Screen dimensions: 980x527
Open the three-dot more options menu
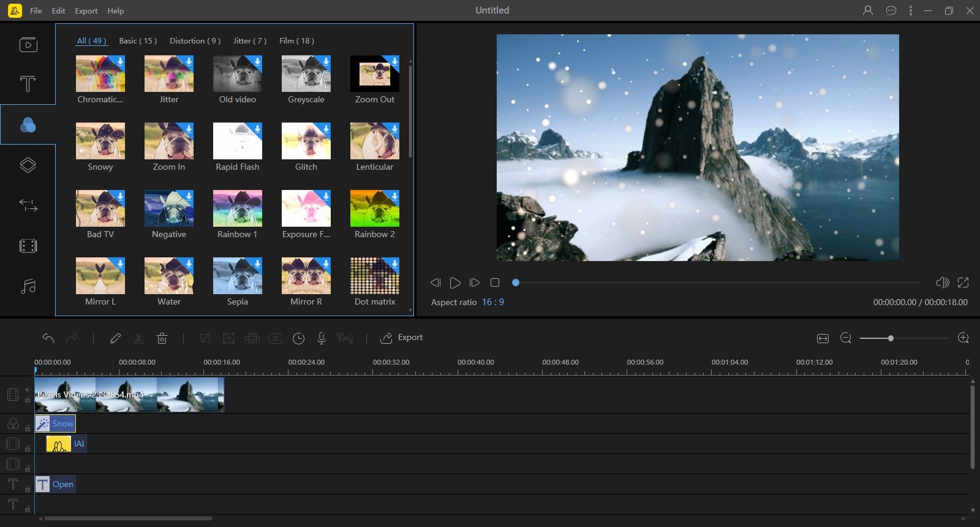(x=911, y=10)
